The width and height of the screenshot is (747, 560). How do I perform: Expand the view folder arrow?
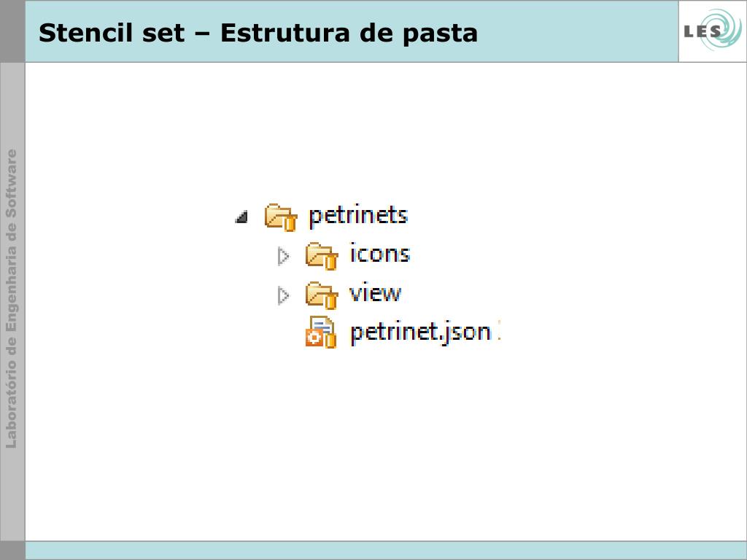[x=284, y=296]
